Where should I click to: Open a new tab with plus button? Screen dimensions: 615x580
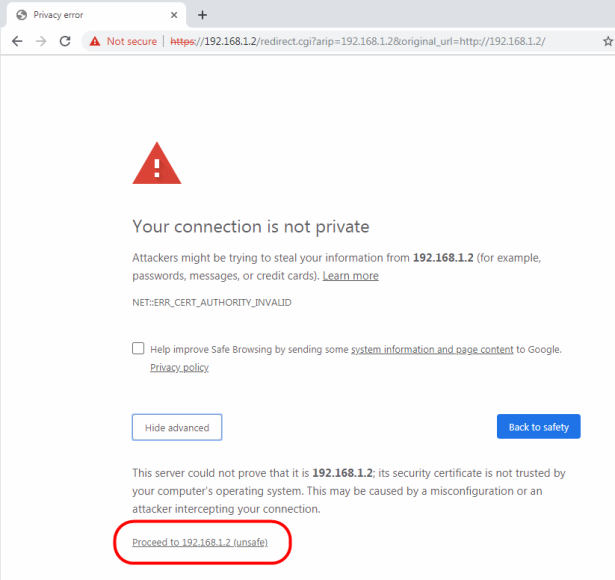pyautogui.click(x=202, y=15)
